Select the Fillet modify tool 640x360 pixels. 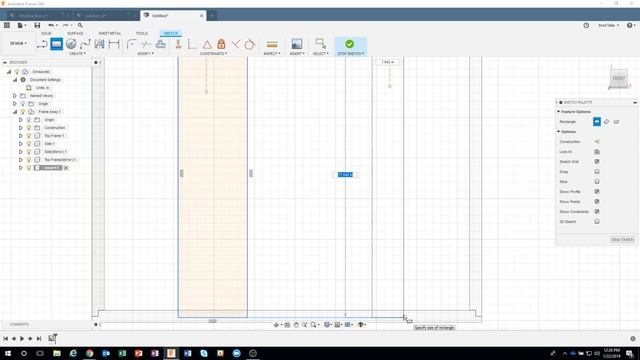coord(131,44)
